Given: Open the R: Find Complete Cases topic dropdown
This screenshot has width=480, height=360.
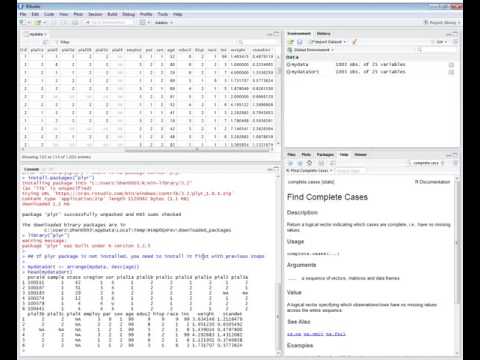Looking at the screenshot, I should point(310,171).
